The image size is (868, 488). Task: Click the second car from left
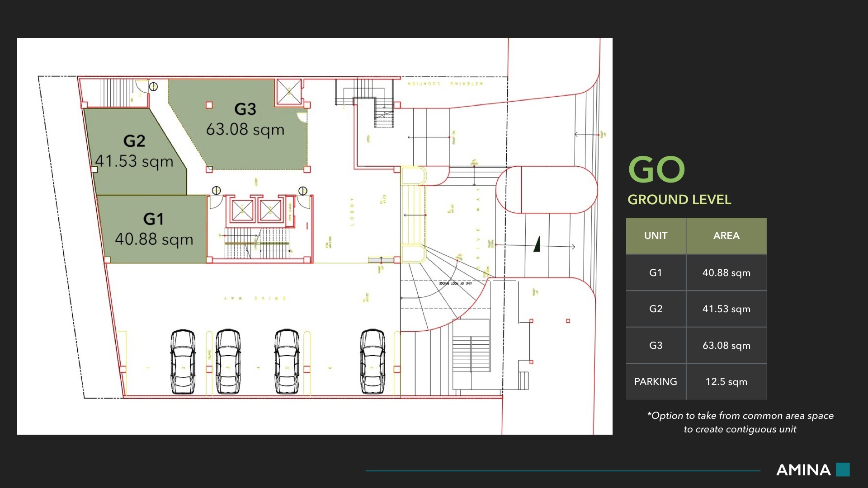pos(228,361)
